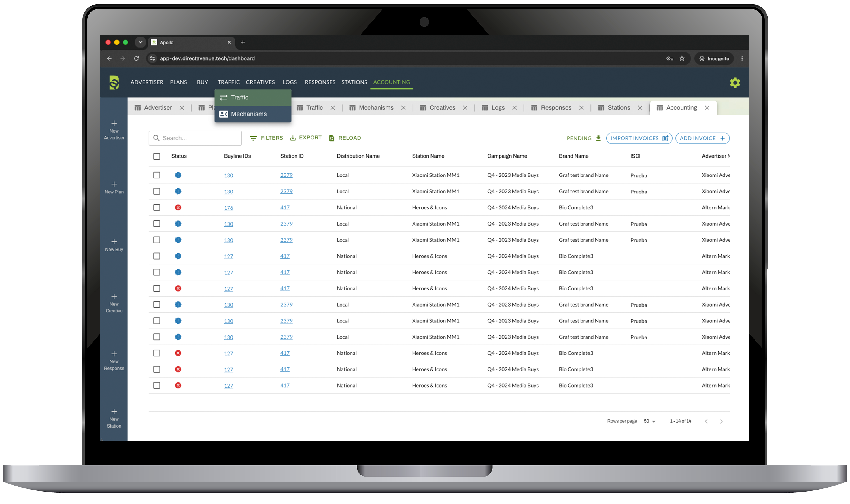
Task: Click the New Advertiser plus icon
Action: coord(114,123)
